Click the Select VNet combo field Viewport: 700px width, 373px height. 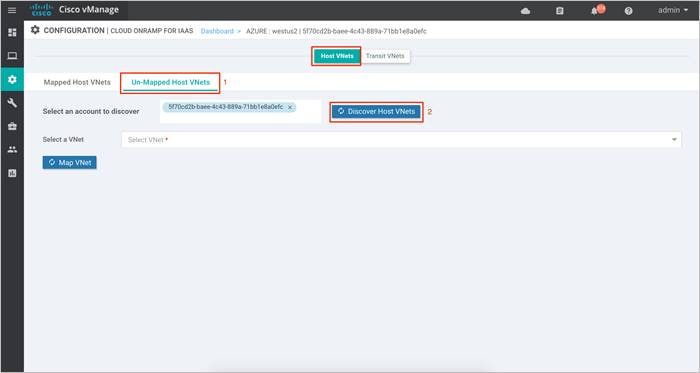401,140
